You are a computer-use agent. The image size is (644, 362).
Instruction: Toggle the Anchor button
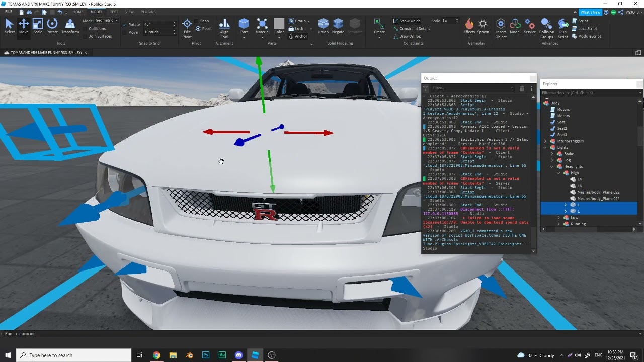click(x=298, y=36)
